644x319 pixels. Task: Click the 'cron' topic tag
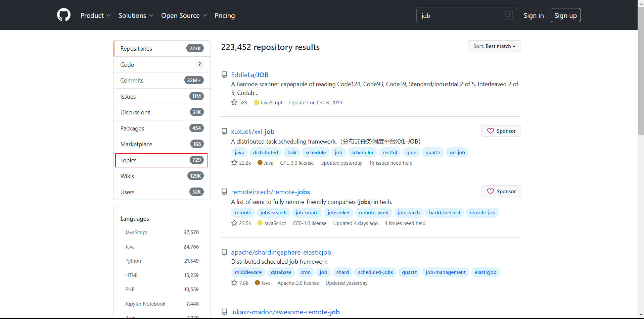click(x=306, y=272)
